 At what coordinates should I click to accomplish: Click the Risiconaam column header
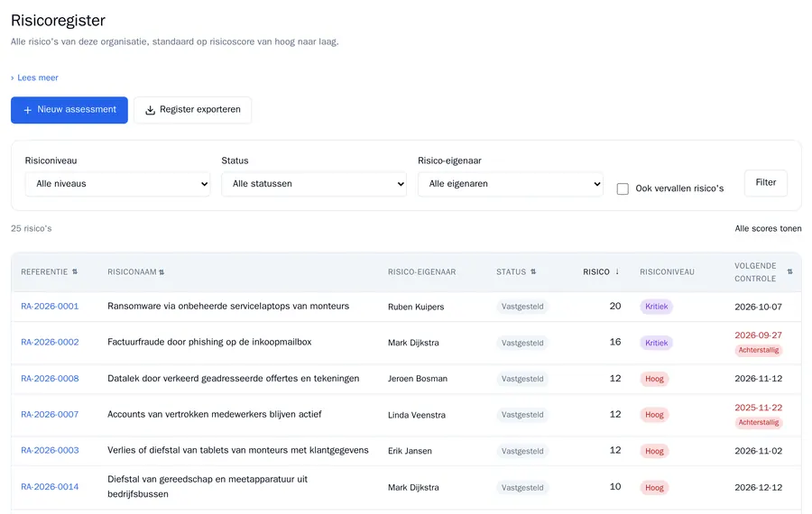click(x=132, y=271)
